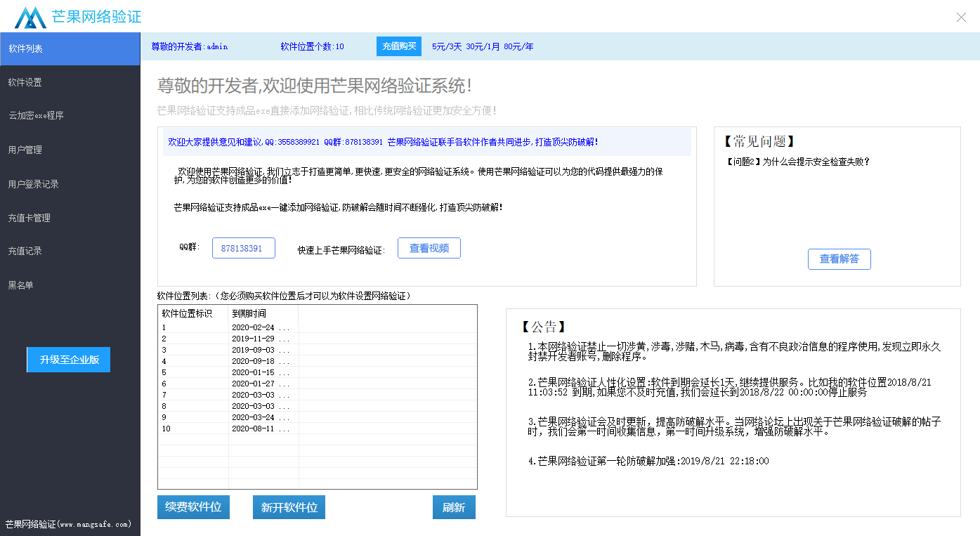Viewport: 980px width, 536px height.
Task: Click the 芒果网络验证 logo icon
Action: 30,17
